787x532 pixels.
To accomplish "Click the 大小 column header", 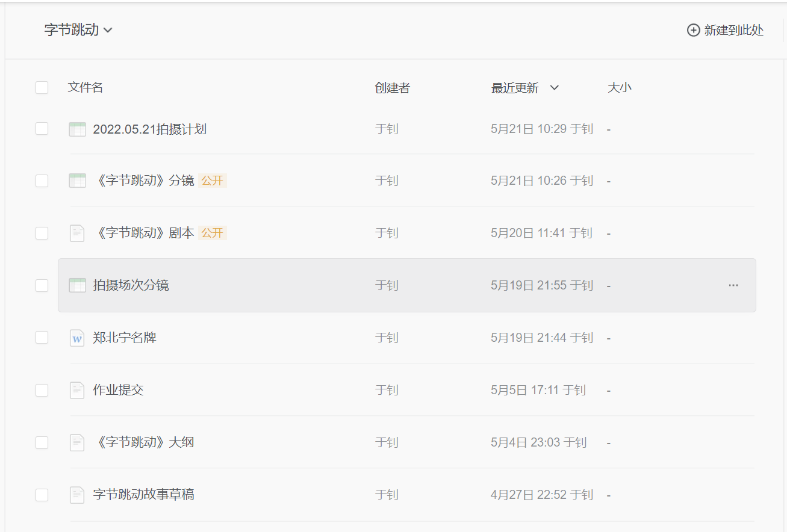I will pyautogui.click(x=620, y=88).
